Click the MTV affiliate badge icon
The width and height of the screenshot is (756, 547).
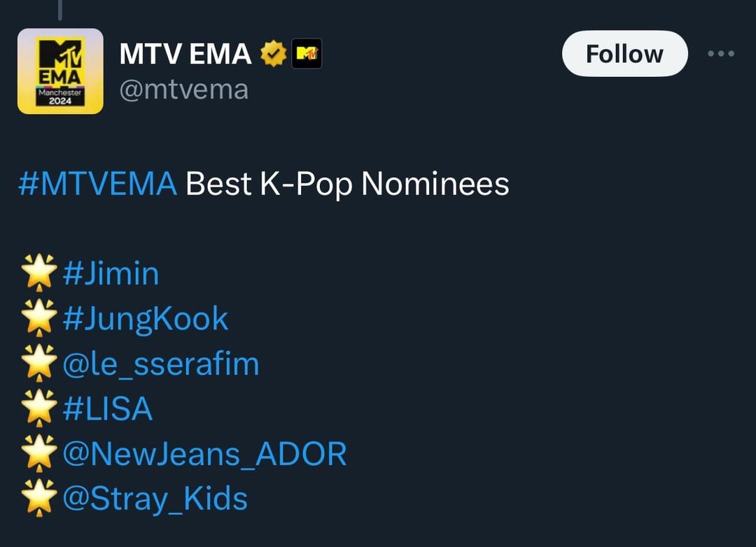click(307, 54)
